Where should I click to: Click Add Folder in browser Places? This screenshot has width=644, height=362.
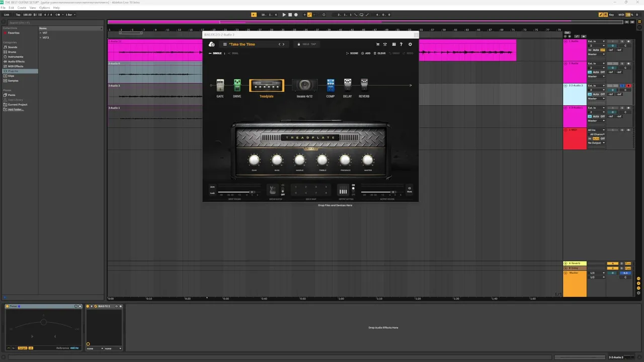(16, 109)
